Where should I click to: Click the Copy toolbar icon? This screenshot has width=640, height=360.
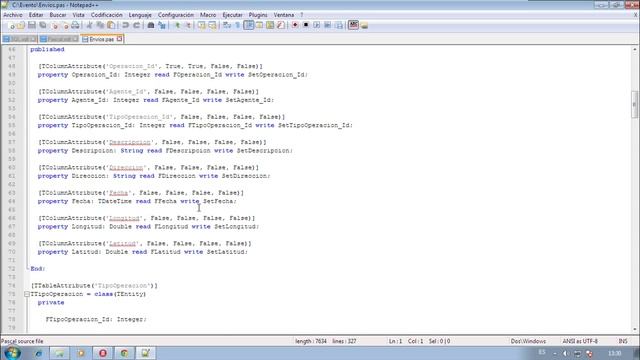[100, 25]
